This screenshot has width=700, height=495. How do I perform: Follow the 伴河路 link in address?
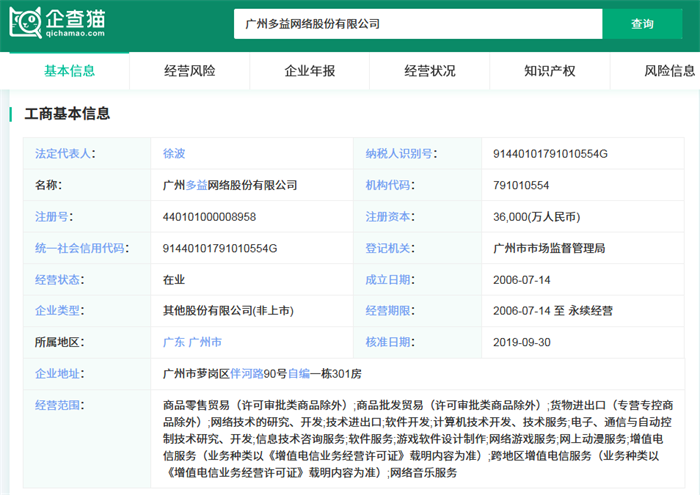coord(247,374)
